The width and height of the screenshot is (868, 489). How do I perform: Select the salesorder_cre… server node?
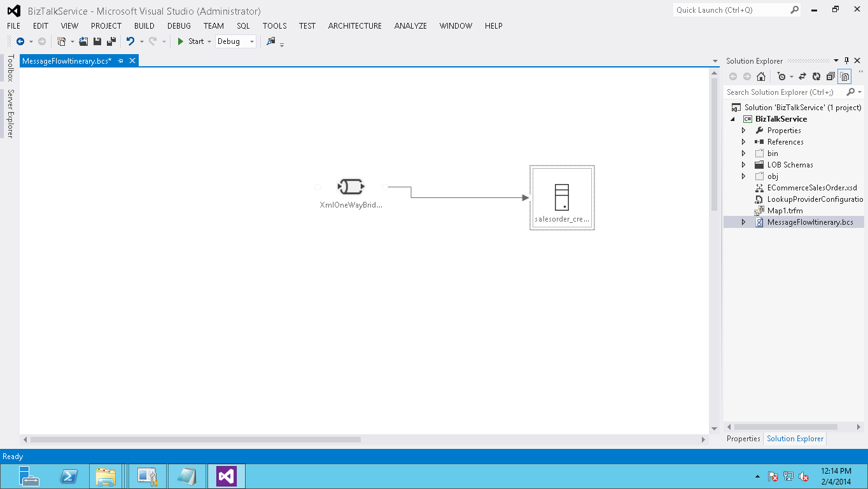click(x=562, y=197)
